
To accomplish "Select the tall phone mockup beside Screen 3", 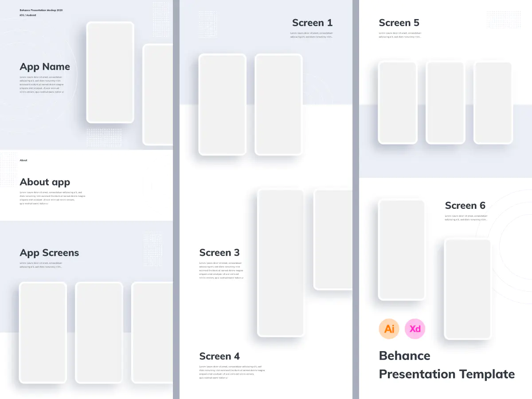I will coord(281,262).
